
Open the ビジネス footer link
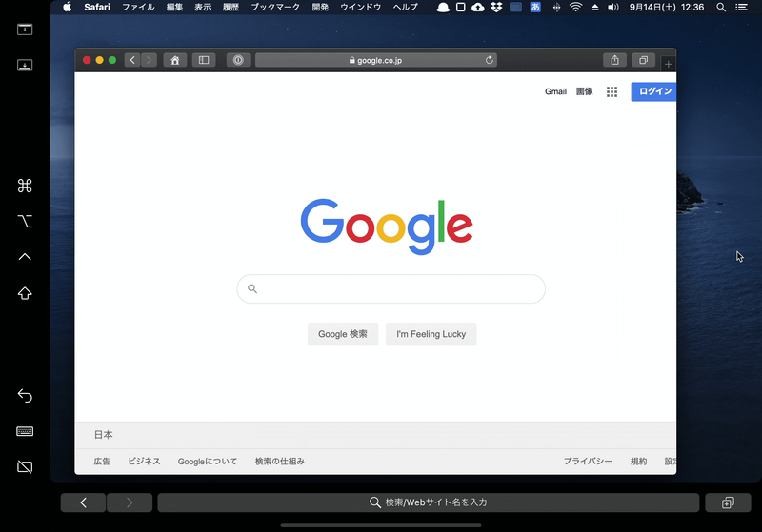[x=144, y=462]
